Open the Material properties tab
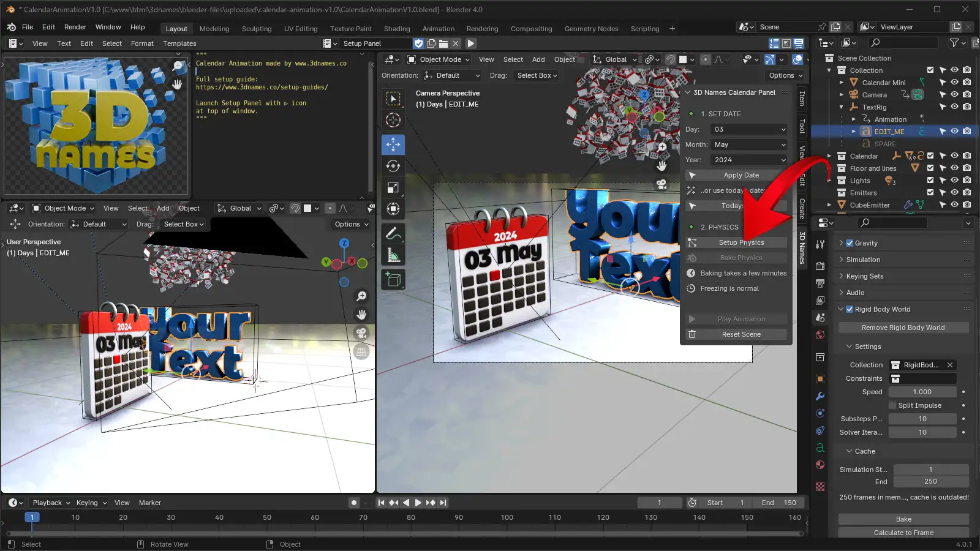The height and width of the screenshot is (551, 980). click(820, 465)
